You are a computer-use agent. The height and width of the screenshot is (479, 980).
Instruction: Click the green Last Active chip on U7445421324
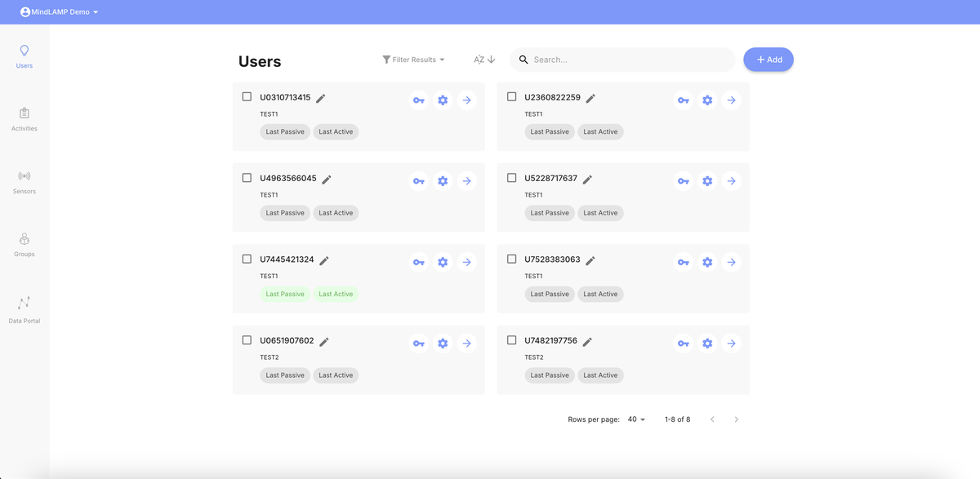336,294
